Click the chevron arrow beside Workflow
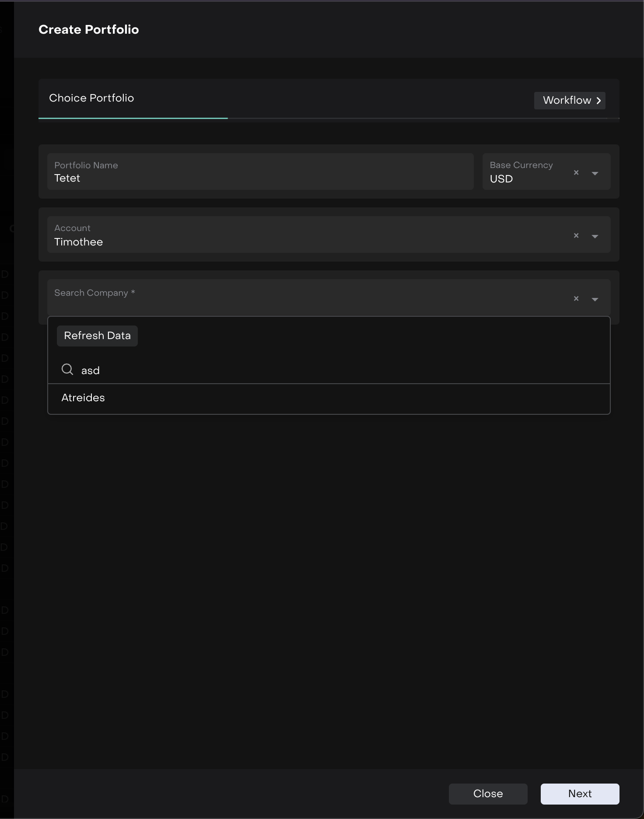Image resolution: width=644 pixels, height=819 pixels. point(598,101)
